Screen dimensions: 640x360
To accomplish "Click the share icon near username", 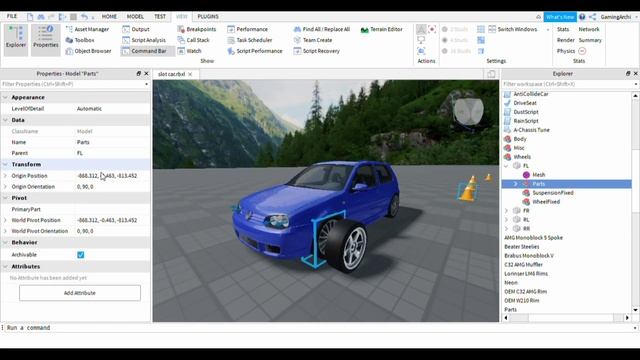I will tap(593, 17).
